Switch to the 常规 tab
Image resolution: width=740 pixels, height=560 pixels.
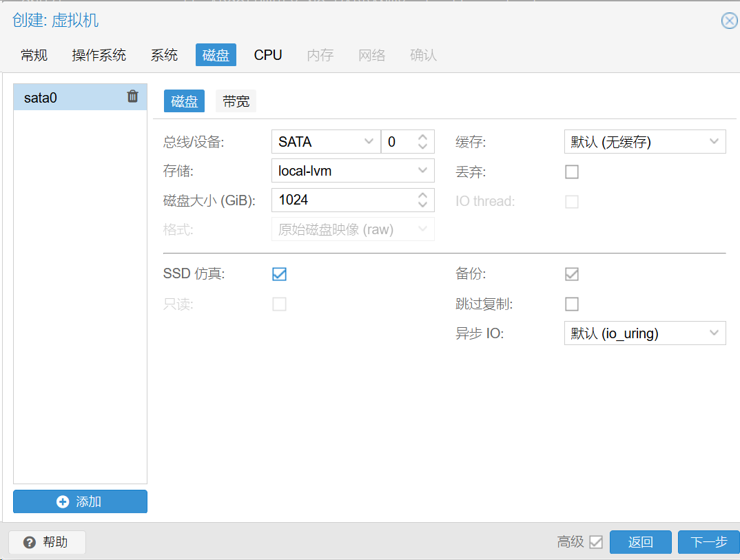34,55
